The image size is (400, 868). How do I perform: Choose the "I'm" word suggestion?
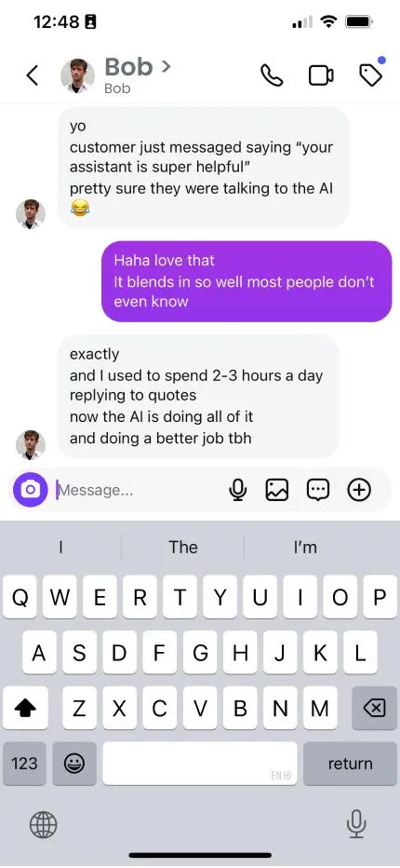click(305, 547)
